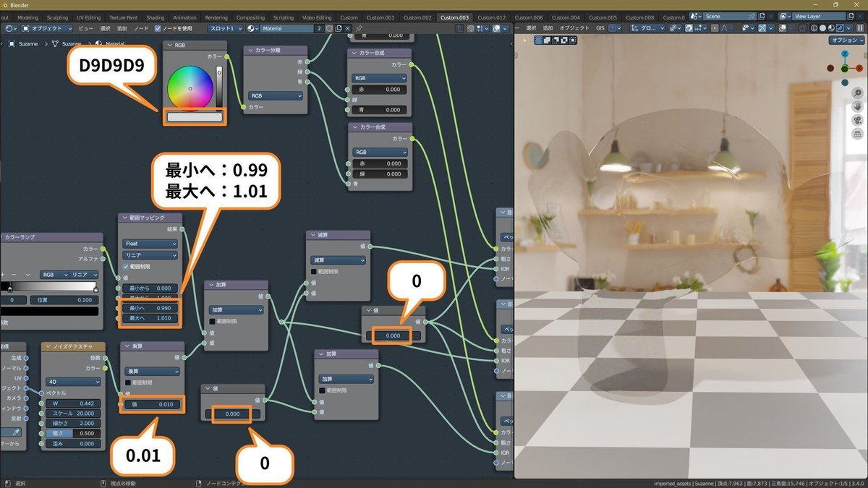
Task: Click the 最大へ 1.010 field
Action: tap(150, 318)
